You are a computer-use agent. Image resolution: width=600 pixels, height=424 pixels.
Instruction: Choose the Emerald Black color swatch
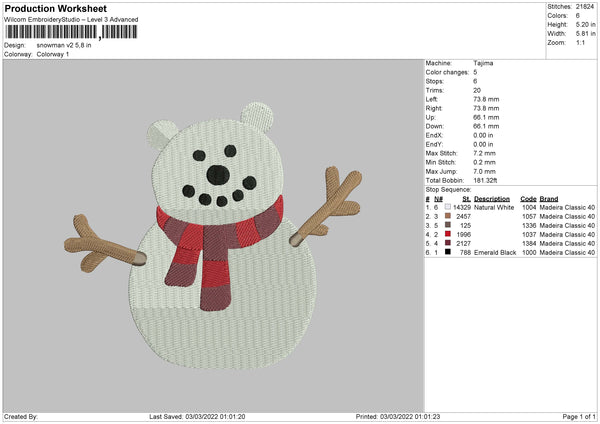(x=447, y=252)
